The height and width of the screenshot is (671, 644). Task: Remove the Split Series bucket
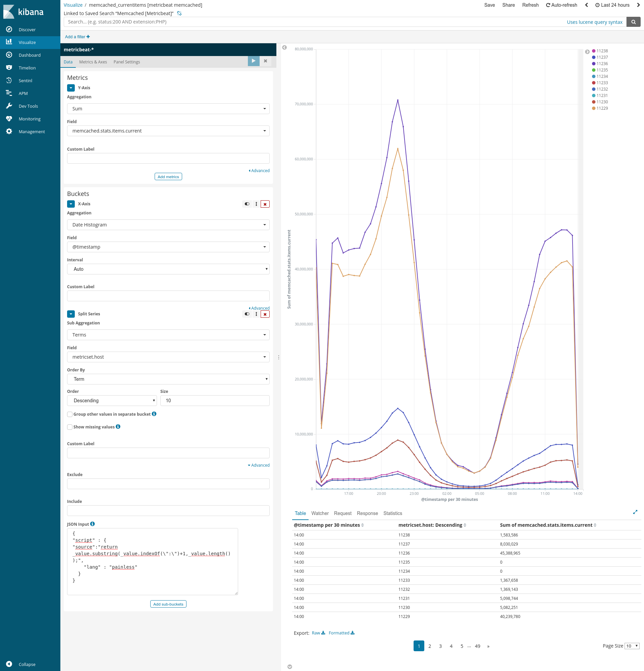[265, 314]
